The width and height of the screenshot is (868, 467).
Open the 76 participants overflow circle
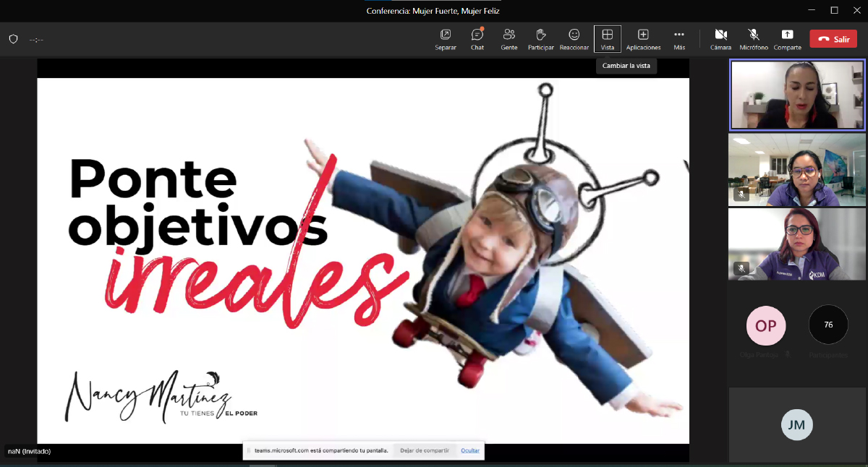828,325
